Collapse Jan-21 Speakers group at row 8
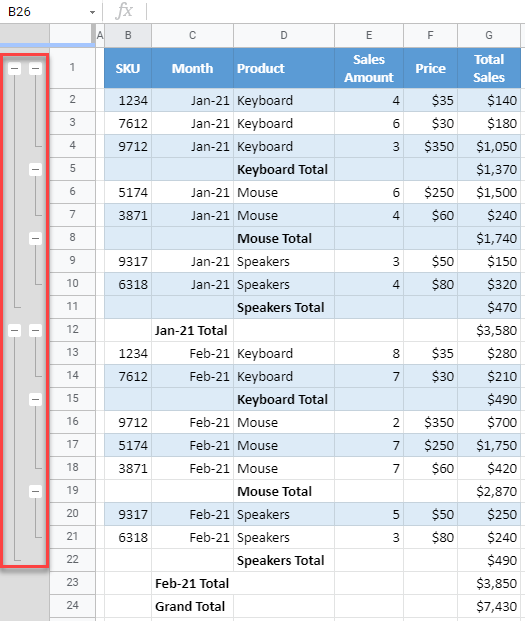Image resolution: width=525 pixels, height=621 pixels. tap(36, 238)
